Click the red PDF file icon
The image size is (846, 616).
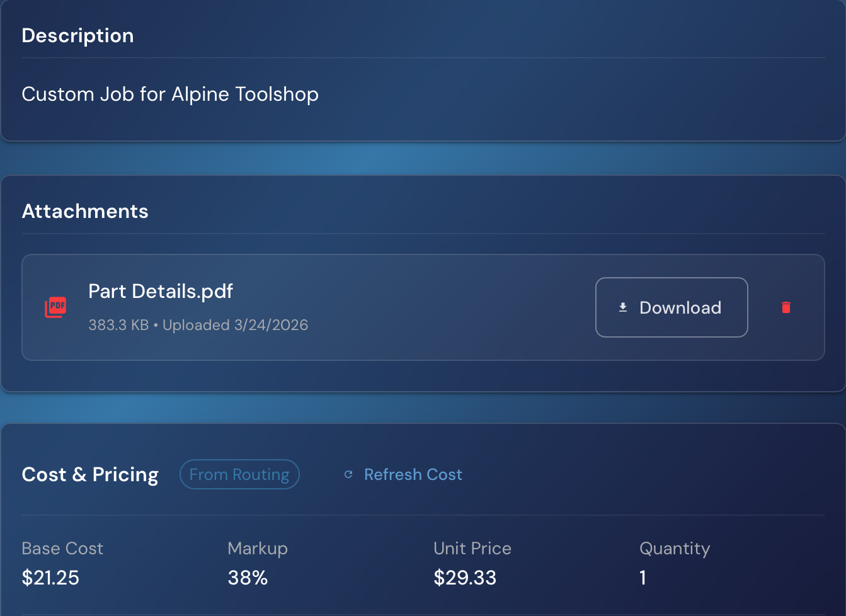[x=55, y=307]
